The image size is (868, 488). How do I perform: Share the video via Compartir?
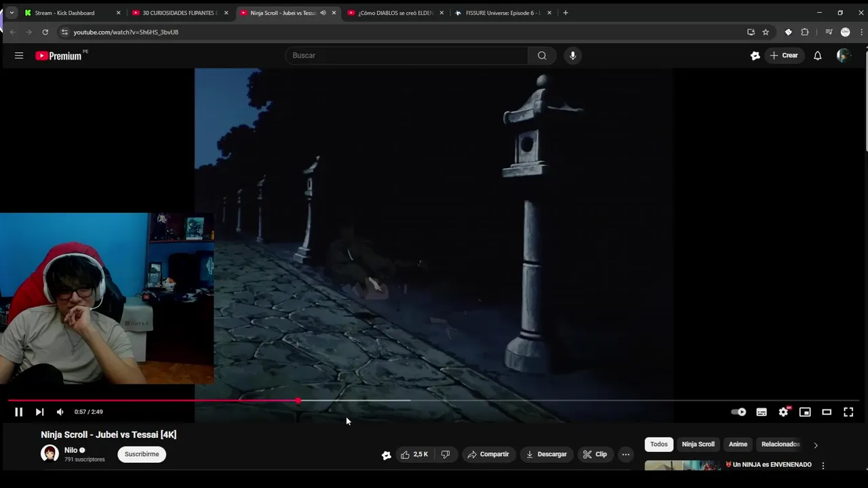tap(488, 454)
